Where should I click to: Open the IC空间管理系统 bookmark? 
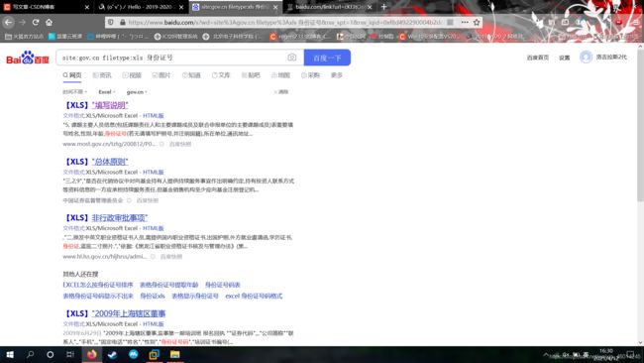[175, 37]
